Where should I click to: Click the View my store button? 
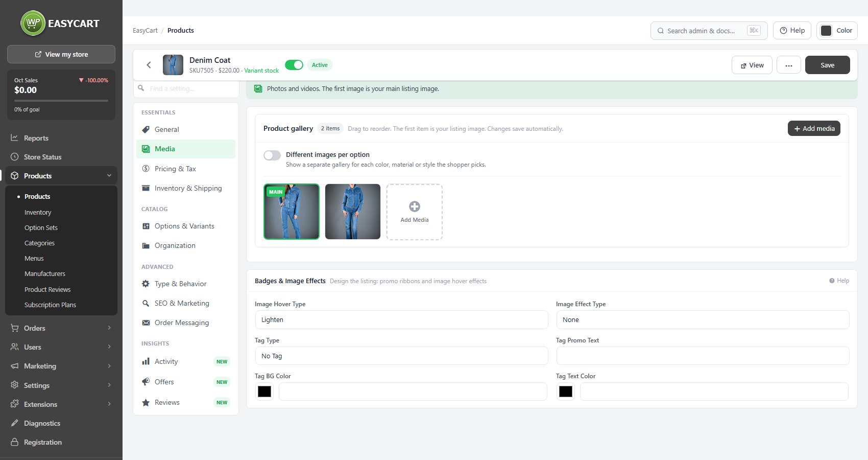pyautogui.click(x=61, y=54)
